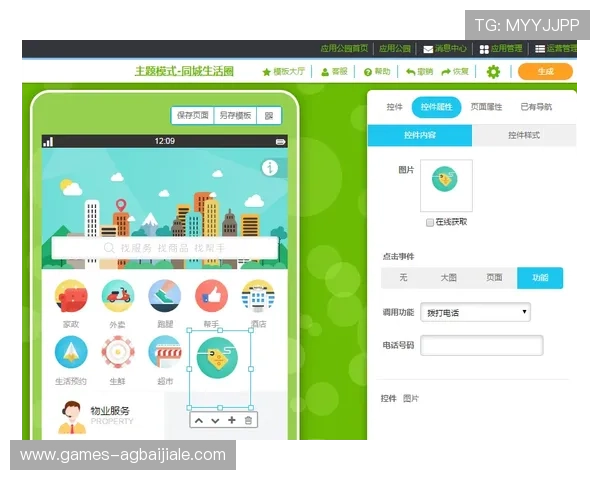Click the 物业服务 agent avatar
This screenshot has width=600, height=480.
pyautogui.click(x=72, y=417)
